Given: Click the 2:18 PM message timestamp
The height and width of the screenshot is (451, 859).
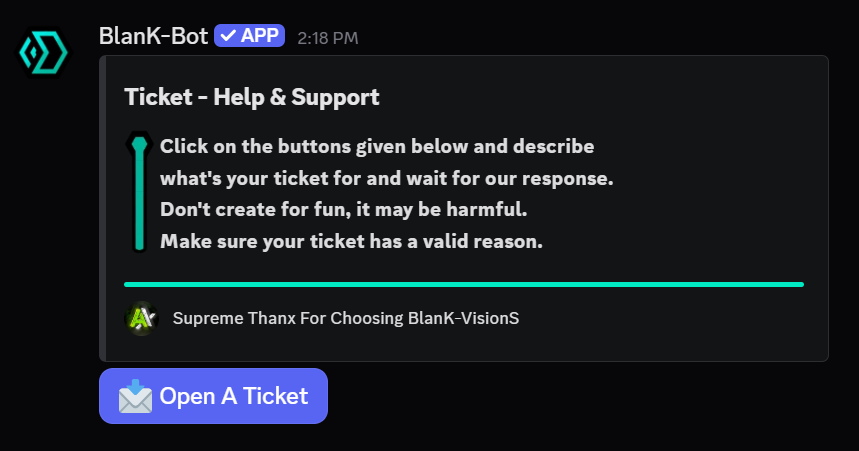Looking at the screenshot, I should (x=327, y=38).
